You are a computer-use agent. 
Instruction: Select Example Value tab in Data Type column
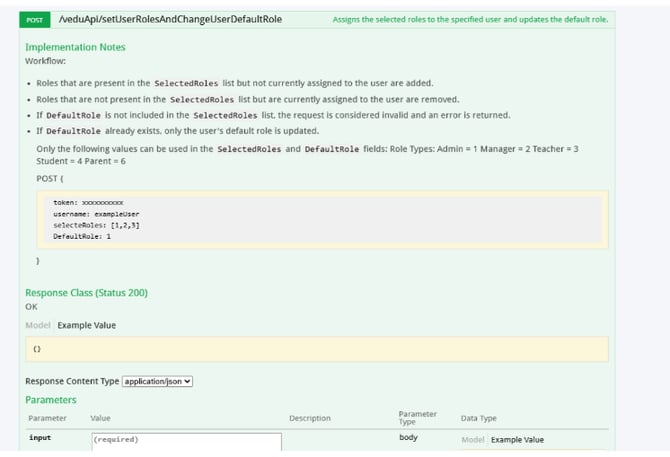(x=517, y=439)
